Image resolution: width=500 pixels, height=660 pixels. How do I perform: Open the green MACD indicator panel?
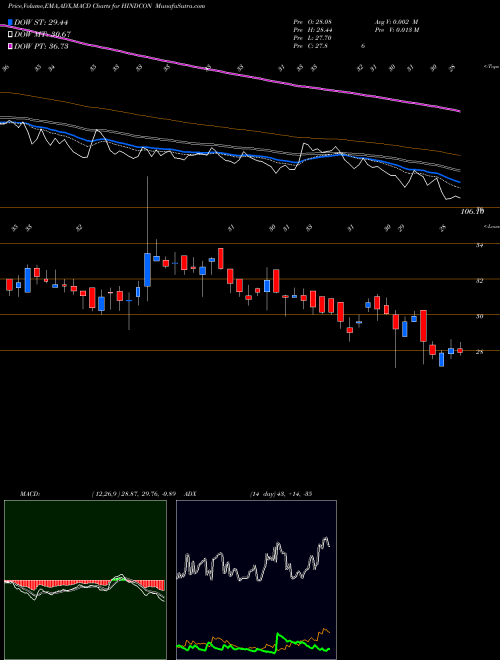pos(85,580)
